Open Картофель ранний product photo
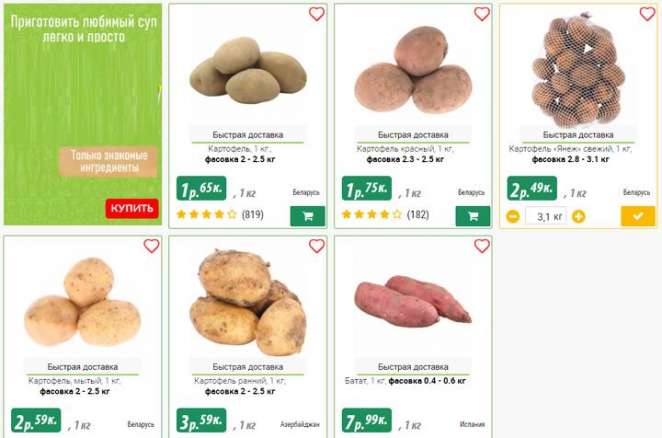Image resolution: width=662 pixels, height=438 pixels. click(248, 302)
